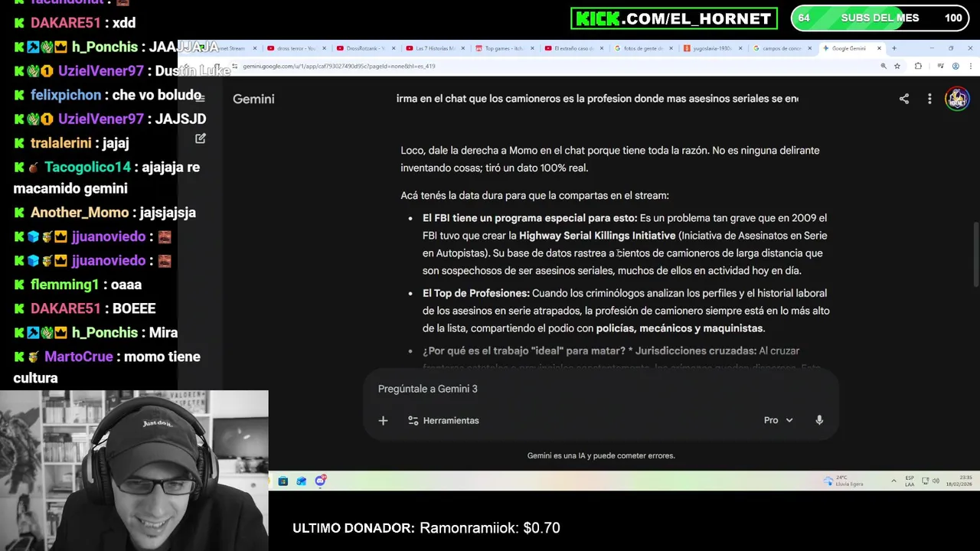Click chat username UzielVener97 saying 'Dustin Luke'
This screenshot has width=980, height=551.
[x=100, y=71]
